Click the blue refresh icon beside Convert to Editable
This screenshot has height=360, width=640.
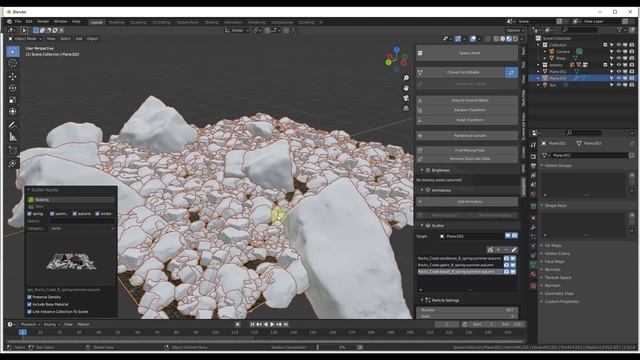511,73
